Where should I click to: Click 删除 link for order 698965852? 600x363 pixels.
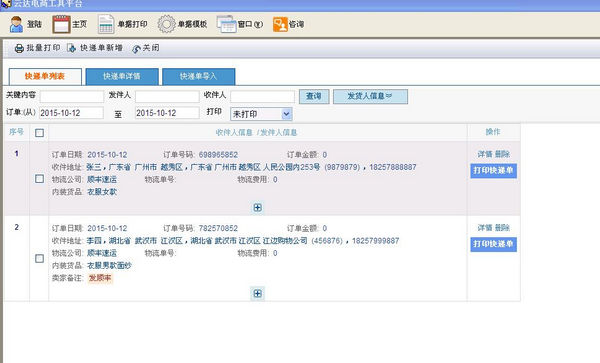502,154
